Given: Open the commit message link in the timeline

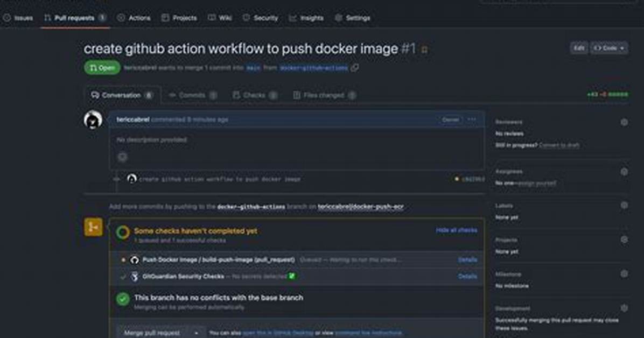Looking at the screenshot, I should [219, 179].
